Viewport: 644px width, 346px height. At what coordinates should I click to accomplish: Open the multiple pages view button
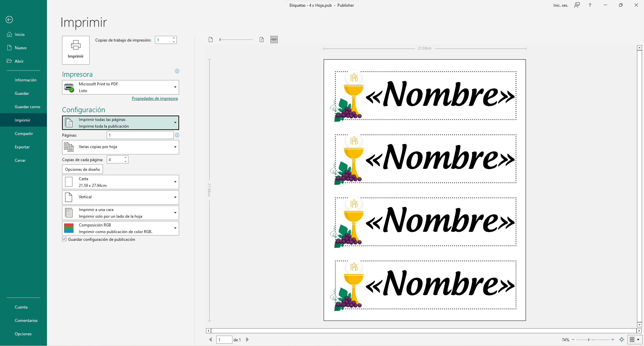tap(633, 340)
